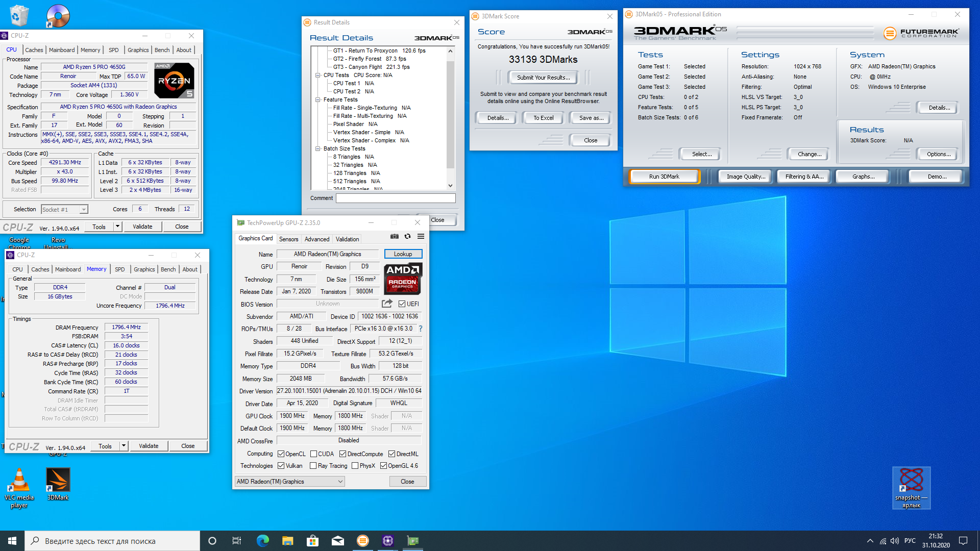The width and height of the screenshot is (980, 551).
Task: Take a GPU-Z screenshot with camera icon
Action: point(394,236)
